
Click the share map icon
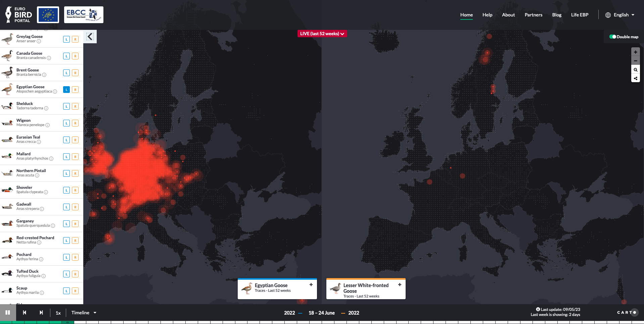635,78
